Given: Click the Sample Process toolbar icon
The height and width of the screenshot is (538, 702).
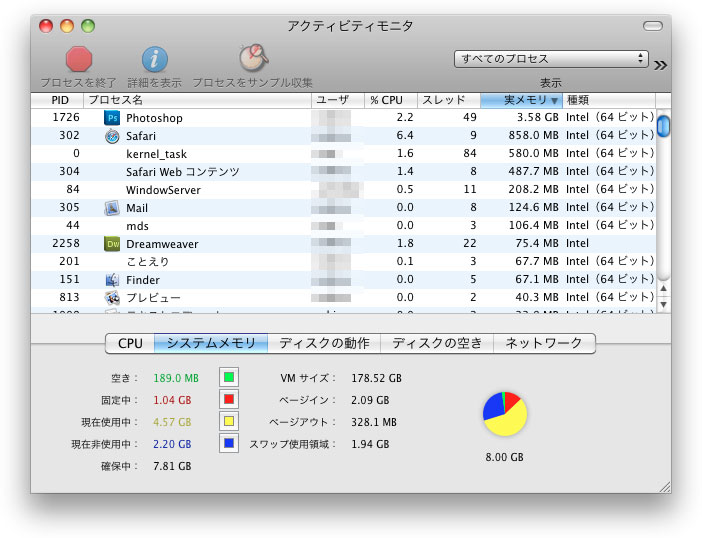Looking at the screenshot, I should tap(252, 59).
